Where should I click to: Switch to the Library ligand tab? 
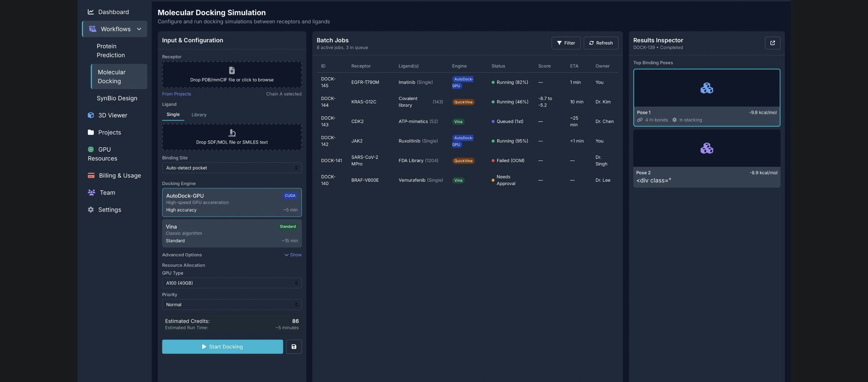coord(199,114)
